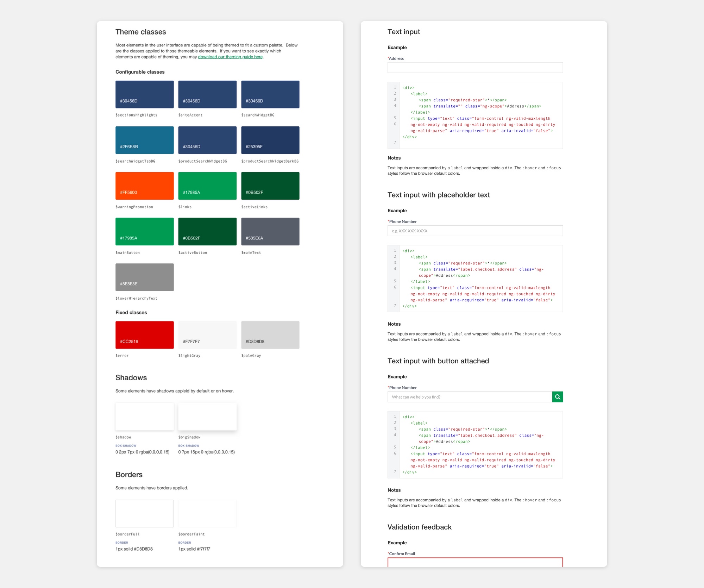Select the $searchWidgetTabBG teal swatch
This screenshot has width=704, height=588.
coord(144,140)
